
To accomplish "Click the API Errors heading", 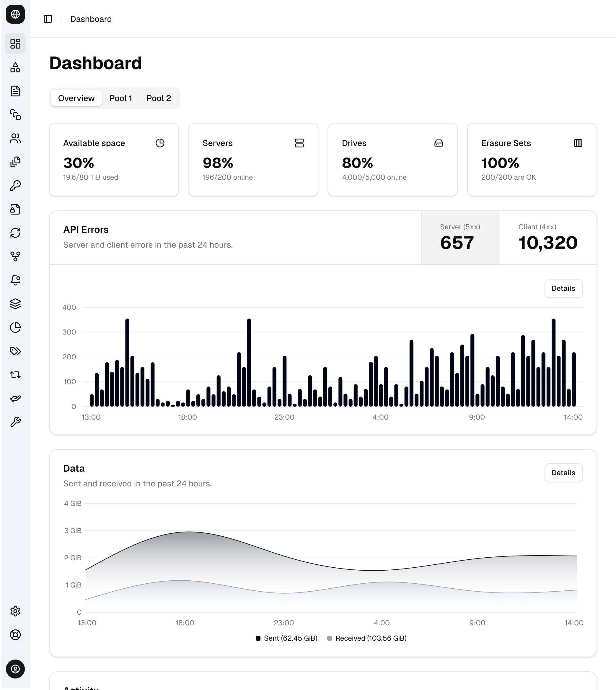I will click(x=86, y=230).
